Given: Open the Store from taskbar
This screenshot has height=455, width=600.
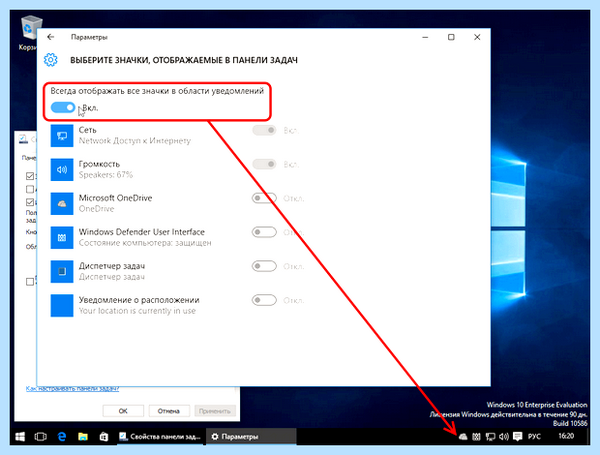Looking at the screenshot, I should 104,437.
